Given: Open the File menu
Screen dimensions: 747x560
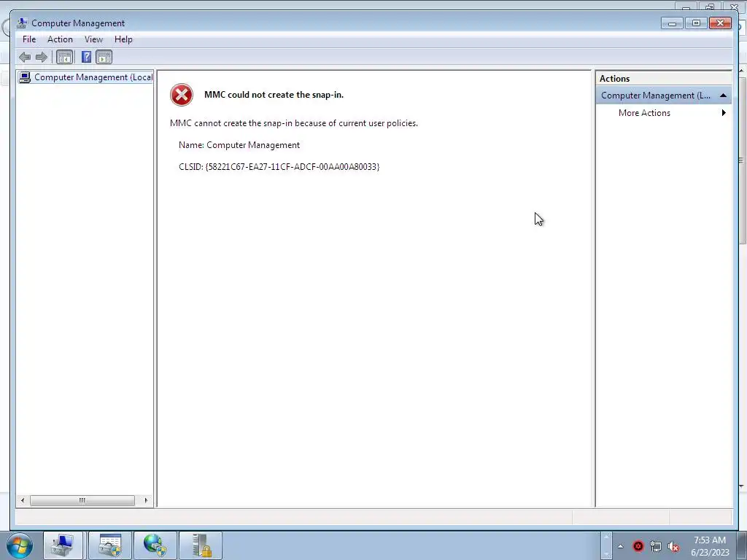Looking at the screenshot, I should click(x=29, y=39).
